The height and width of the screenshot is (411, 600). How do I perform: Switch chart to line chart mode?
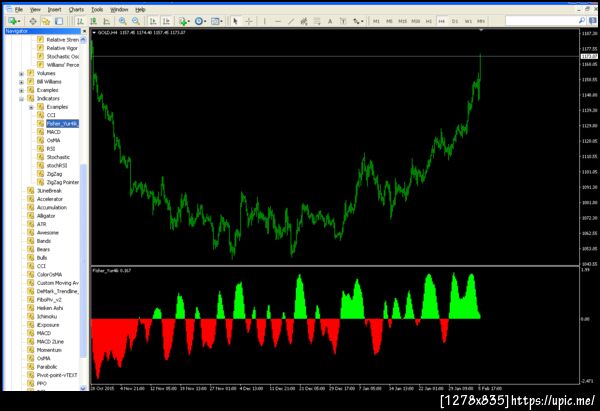point(106,21)
